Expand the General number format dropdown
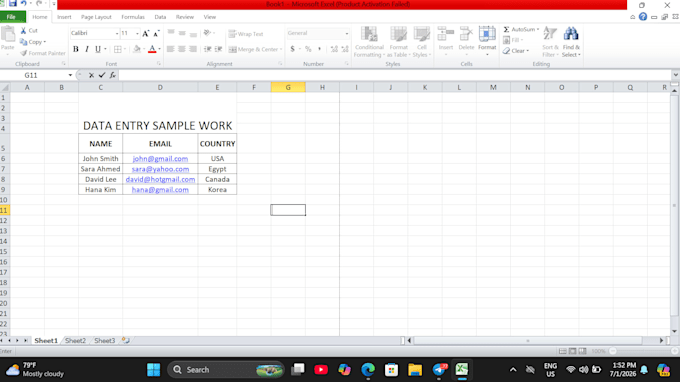 347,33
